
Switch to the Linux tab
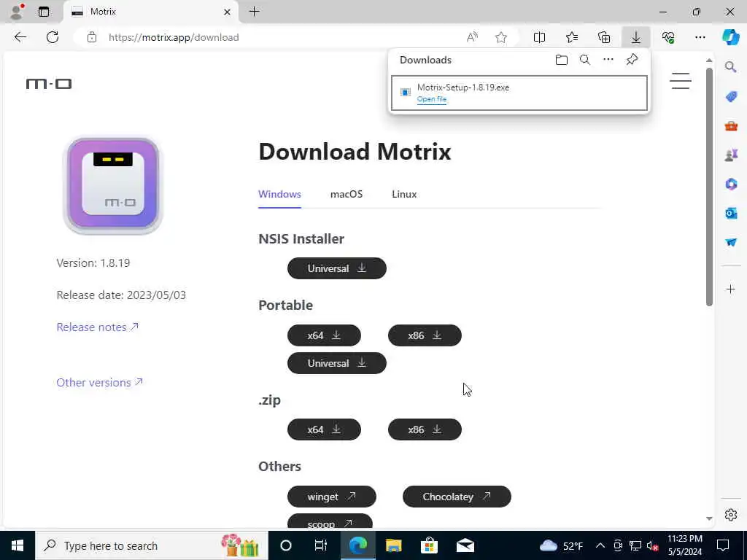(404, 194)
